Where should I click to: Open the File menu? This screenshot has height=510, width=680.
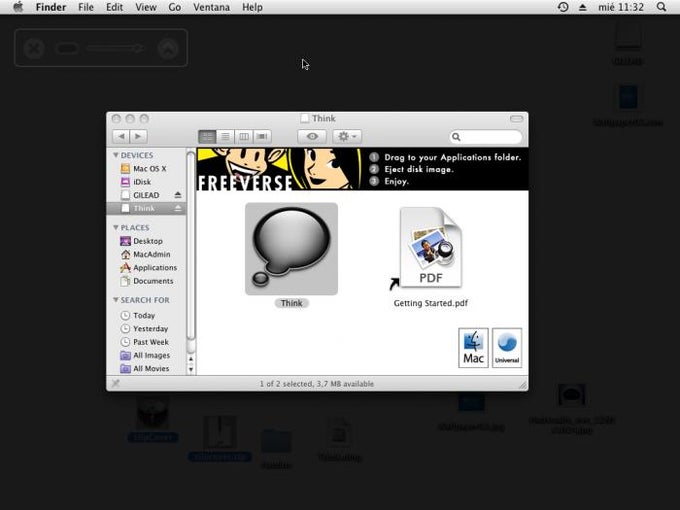(x=86, y=7)
